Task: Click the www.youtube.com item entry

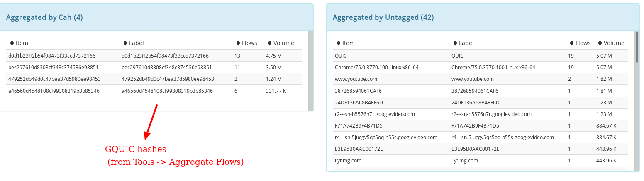Action: pos(356,79)
